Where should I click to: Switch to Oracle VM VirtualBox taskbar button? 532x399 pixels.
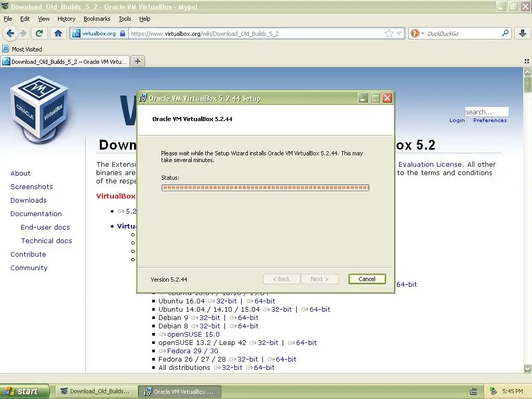[180, 392]
